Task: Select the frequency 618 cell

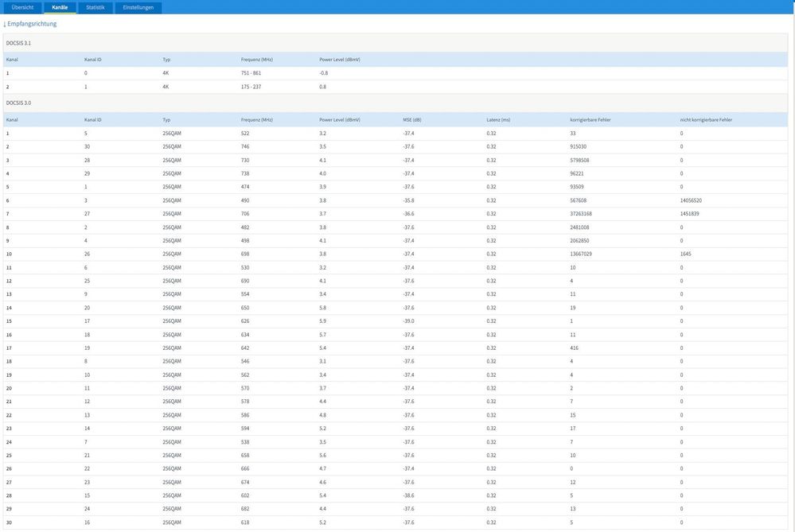Action: tap(245, 522)
